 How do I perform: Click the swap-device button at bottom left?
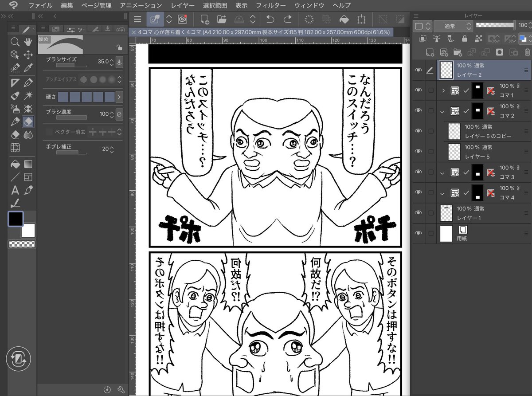(19, 358)
